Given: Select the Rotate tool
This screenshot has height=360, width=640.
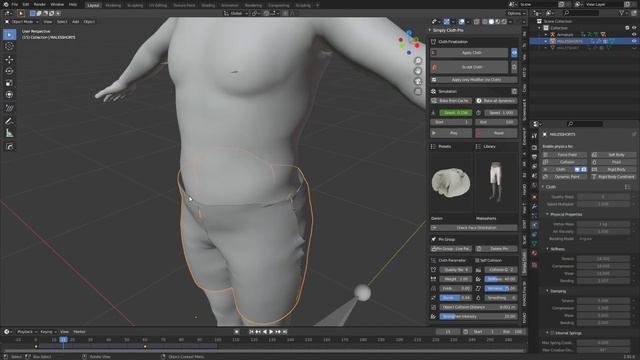Looking at the screenshot, I should (x=9, y=71).
